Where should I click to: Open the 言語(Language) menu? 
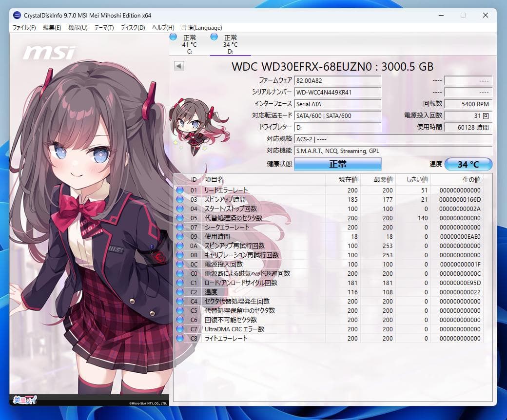(x=202, y=28)
